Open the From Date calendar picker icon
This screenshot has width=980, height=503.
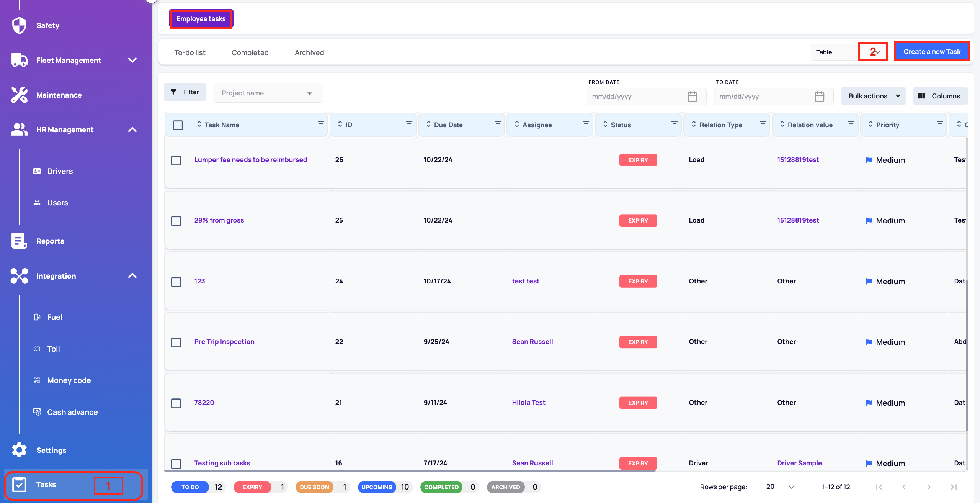(692, 96)
